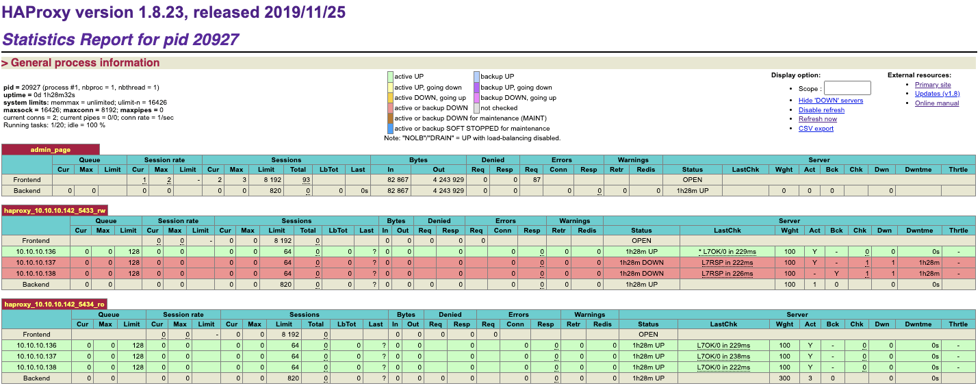This screenshot has width=980, height=388.
Task: Open the Updates (v1.8) link
Action: click(x=937, y=94)
